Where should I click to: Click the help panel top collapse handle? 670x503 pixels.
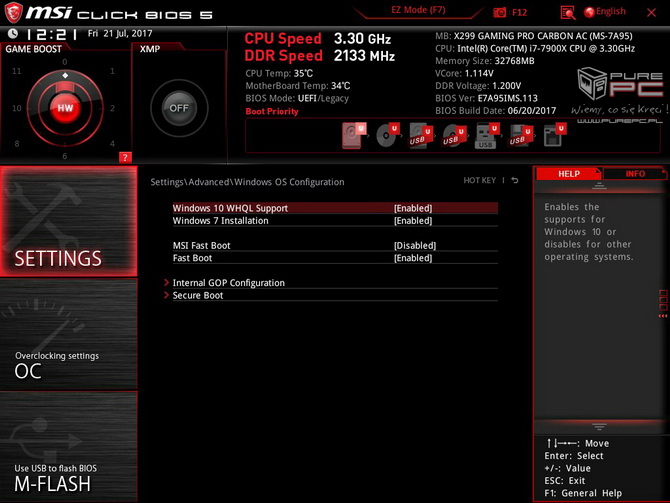click(x=599, y=185)
